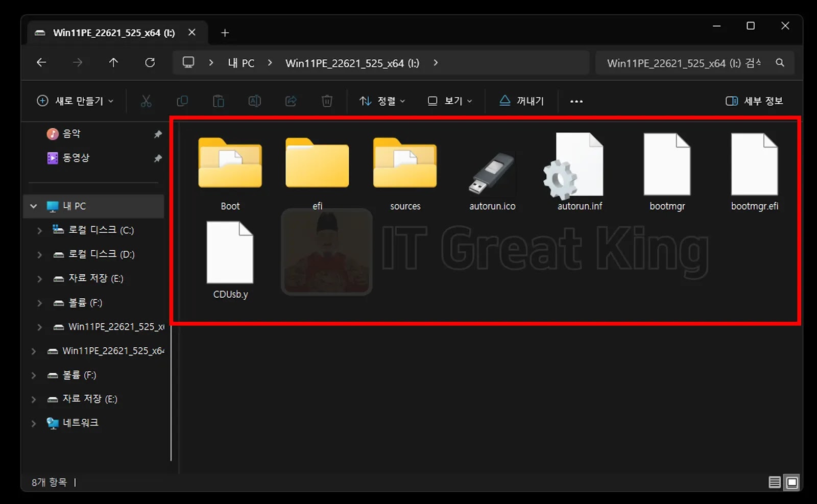This screenshot has width=817, height=504.
Task: Select the CDUsb.y file
Action: (230, 260)
